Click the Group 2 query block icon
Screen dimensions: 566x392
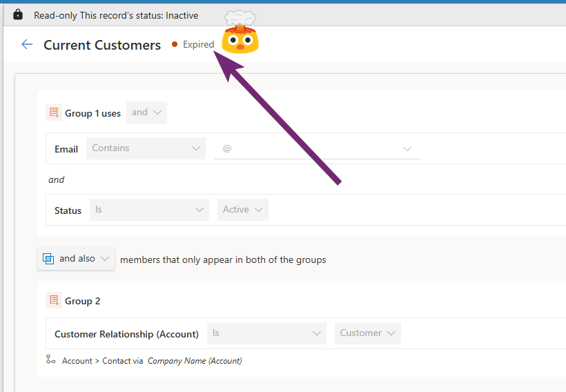click(x=53, y=300)
